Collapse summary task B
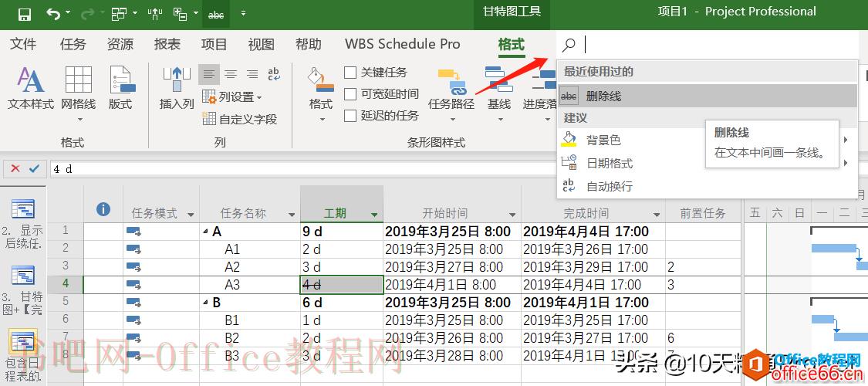Image resolution: width=868 pixels, height=386 pixels. coord(206,303)
